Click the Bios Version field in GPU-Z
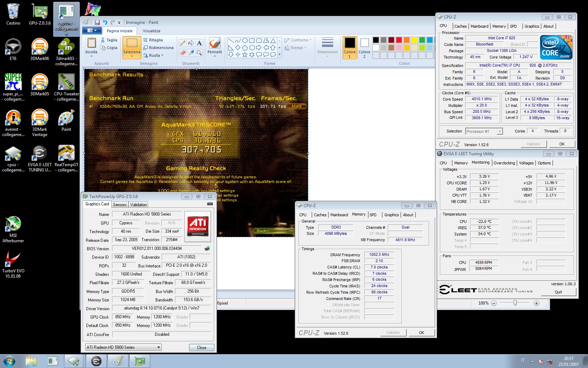This screenshot has height=368, width=588. pyautogui.click(x=157, y=248)
